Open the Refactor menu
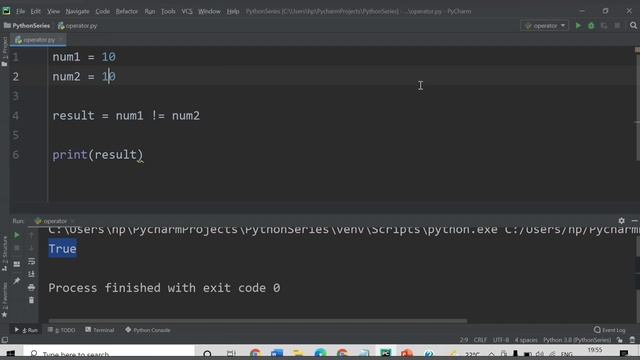Image resolution: width=640 pixels, height=360 pixels. (x=127, y=11)
